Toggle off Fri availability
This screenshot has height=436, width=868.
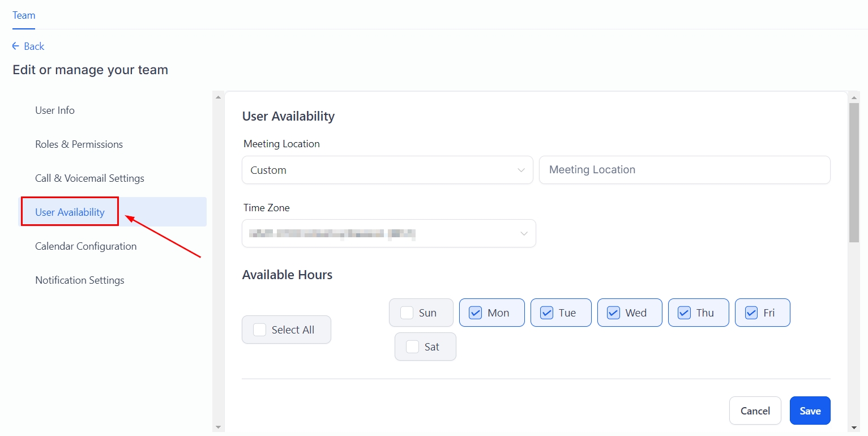(751, 313)
